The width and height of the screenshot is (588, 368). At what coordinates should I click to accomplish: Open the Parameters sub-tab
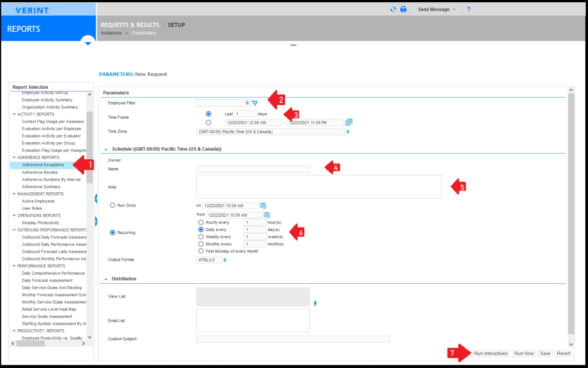pos(144,33)
